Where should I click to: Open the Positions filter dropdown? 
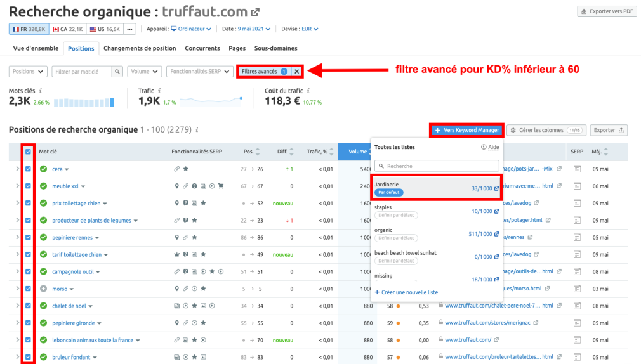pyautogui.click(x=28, y=72)
